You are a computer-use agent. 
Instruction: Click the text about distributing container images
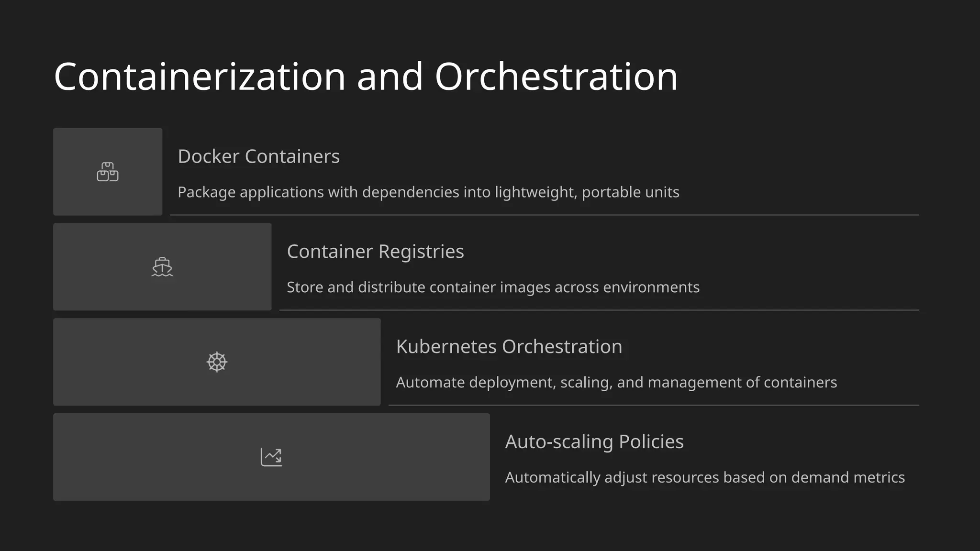click(493, 287)
